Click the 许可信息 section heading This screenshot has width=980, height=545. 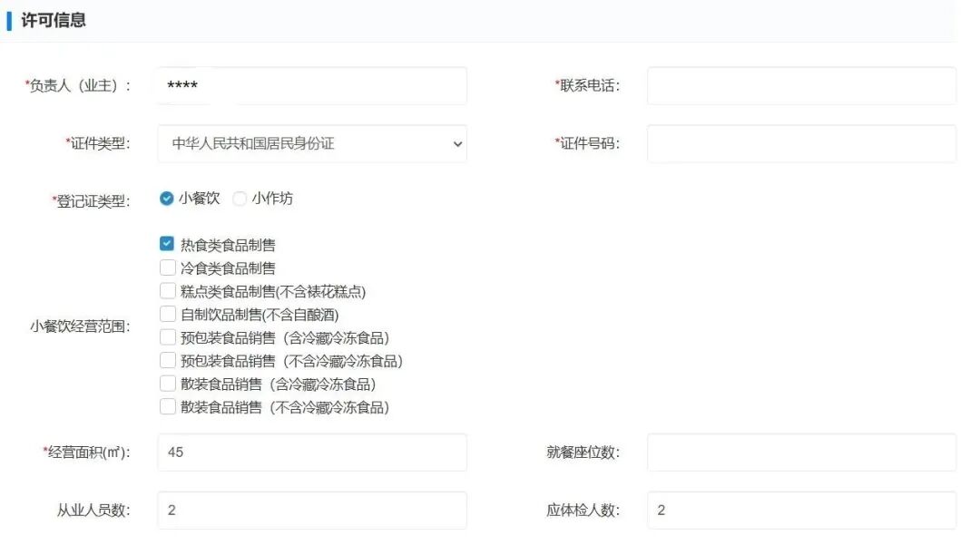coord(54,20)
